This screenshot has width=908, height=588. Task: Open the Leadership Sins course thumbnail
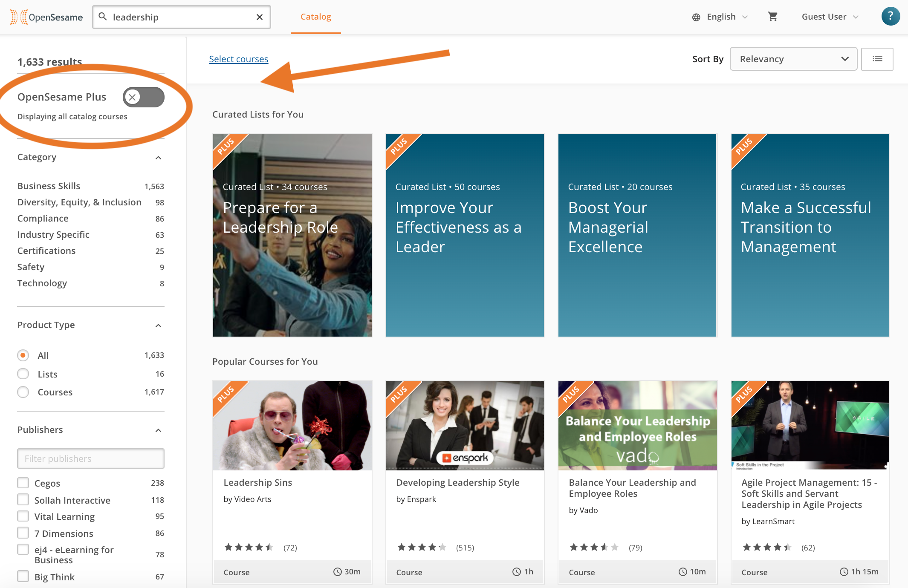point(292,426)
